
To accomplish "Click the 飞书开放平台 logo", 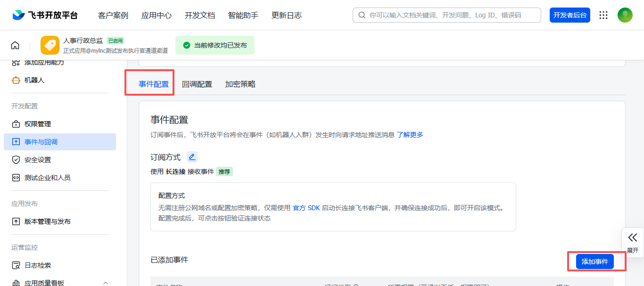I will [45, 15].
